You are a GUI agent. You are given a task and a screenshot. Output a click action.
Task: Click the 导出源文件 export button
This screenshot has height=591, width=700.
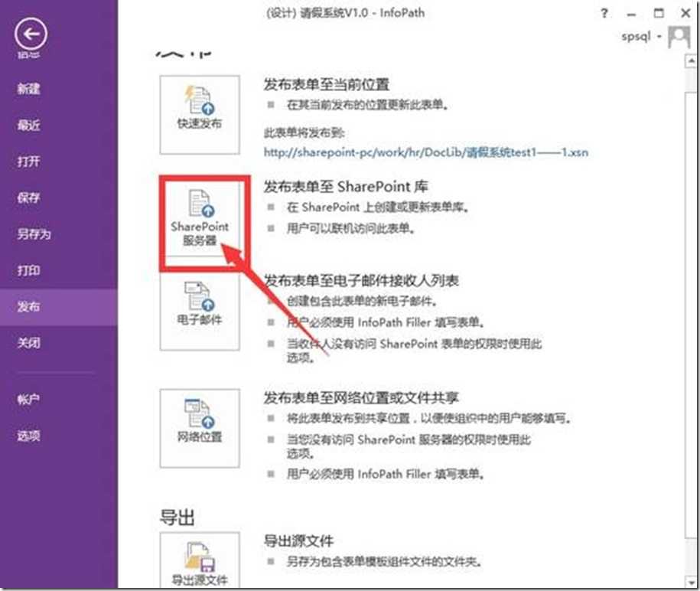click(200, 560)
